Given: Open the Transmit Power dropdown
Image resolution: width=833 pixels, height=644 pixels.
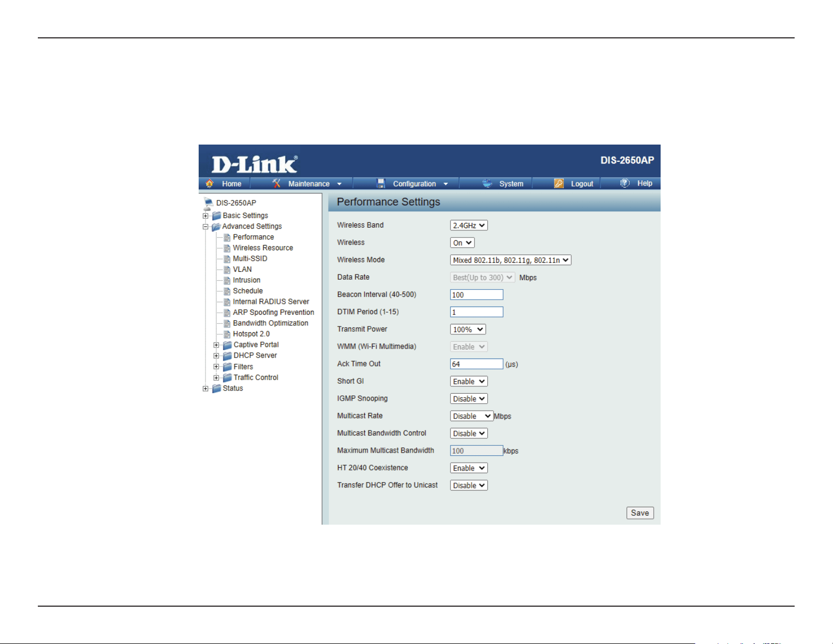Looking at the screenshot, I should coord(468,330).
